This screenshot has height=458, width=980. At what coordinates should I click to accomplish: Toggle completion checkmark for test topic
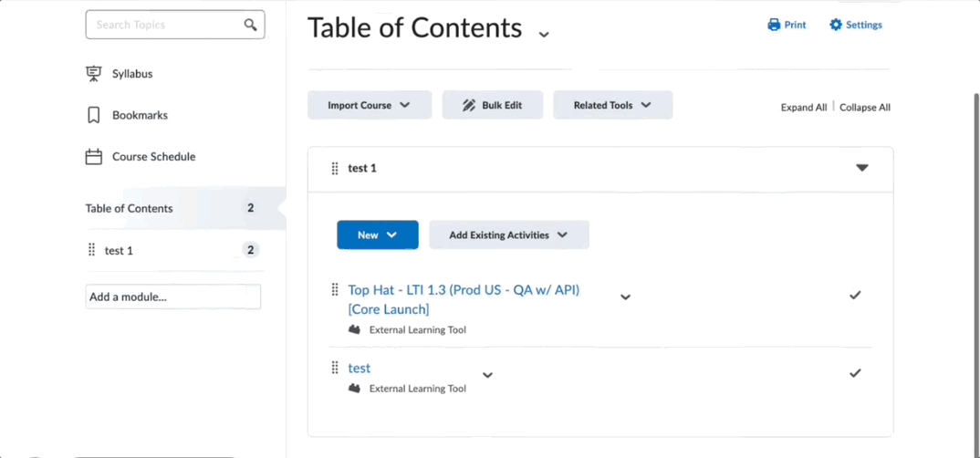[x=855, y=373]
